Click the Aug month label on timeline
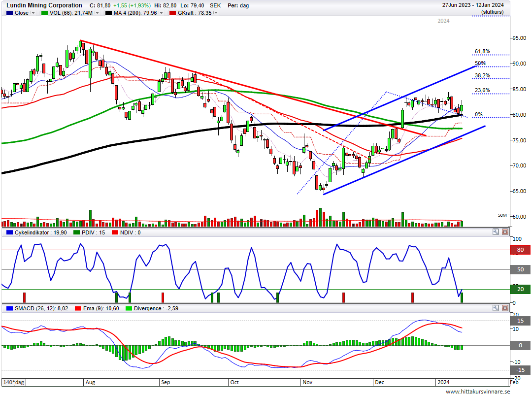 click(90, 382)
